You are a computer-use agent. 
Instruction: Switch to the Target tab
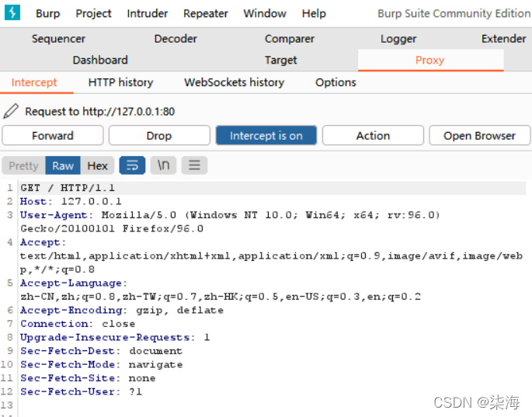tap(280, 60)
